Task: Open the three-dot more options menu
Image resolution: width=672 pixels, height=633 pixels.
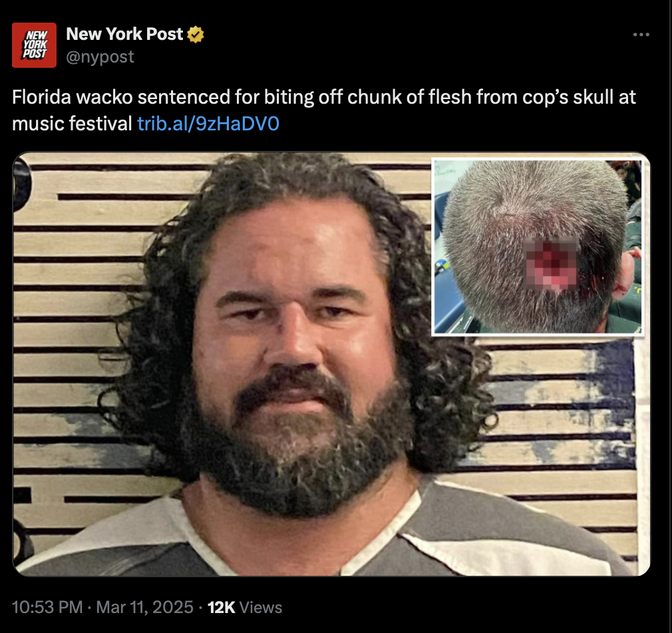Action: [641, 35]
